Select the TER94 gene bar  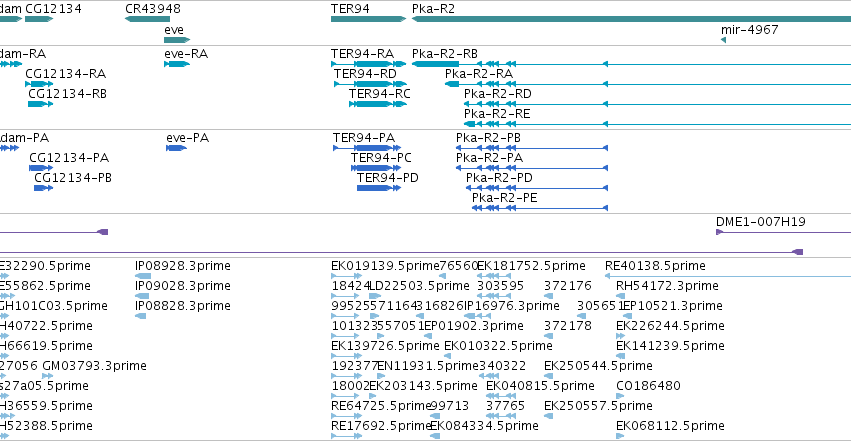click(369, 19)
